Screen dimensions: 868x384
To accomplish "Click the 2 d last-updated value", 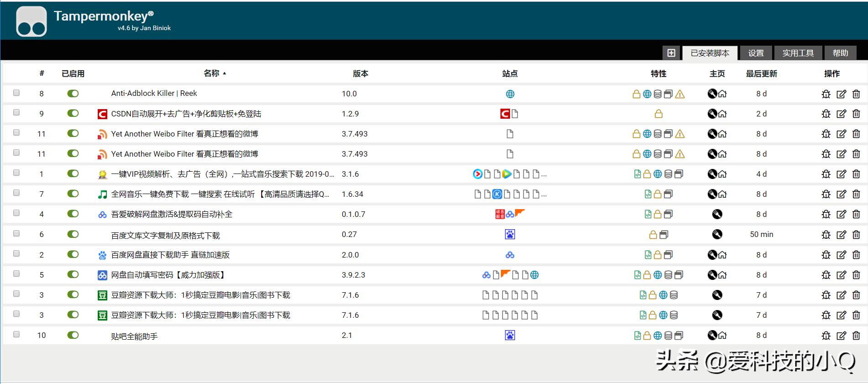I will tap(762, 114).
